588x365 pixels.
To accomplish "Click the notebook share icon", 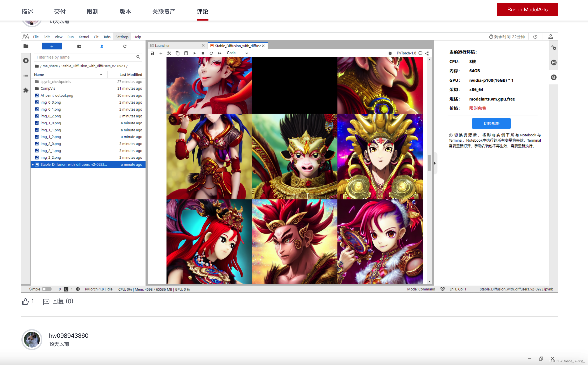I will (427, 53).
